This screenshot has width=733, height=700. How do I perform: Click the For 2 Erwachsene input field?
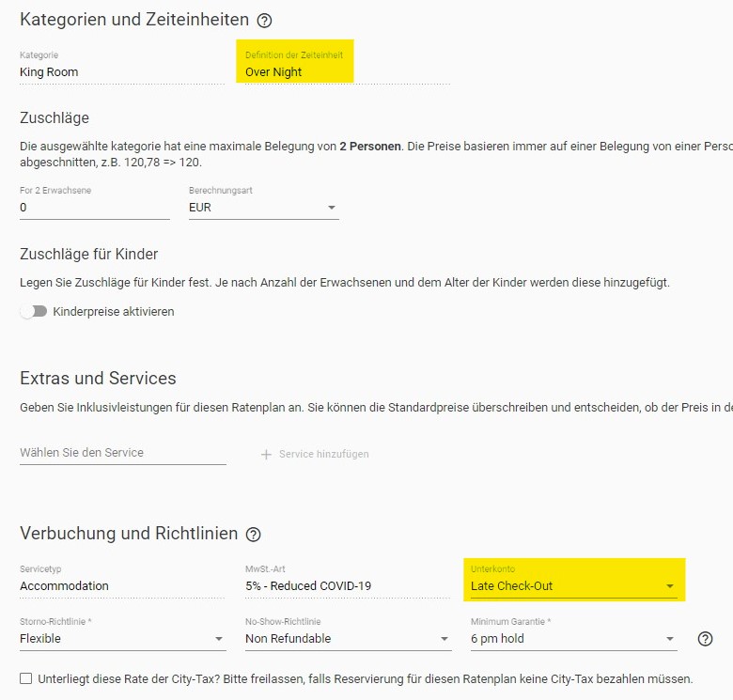pos(94,208)
